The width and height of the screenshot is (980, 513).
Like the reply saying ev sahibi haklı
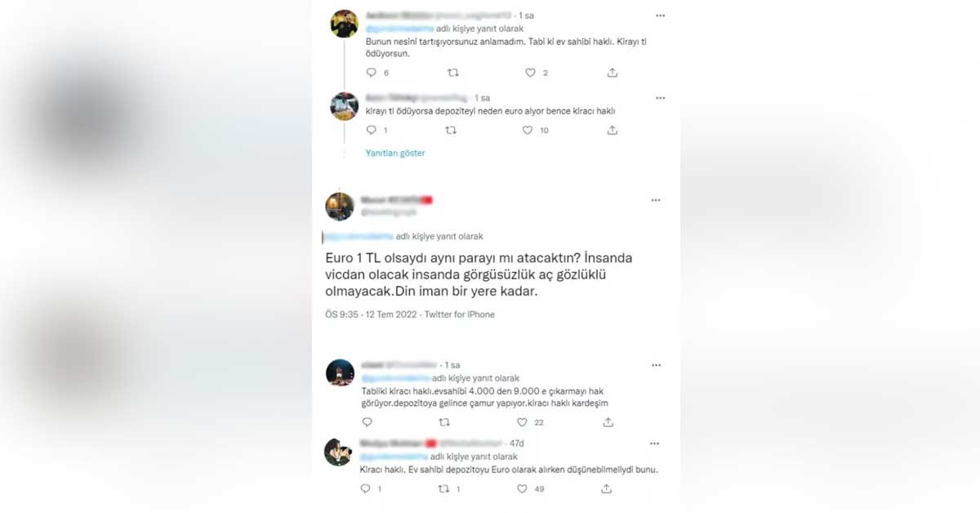coord(530,73)
